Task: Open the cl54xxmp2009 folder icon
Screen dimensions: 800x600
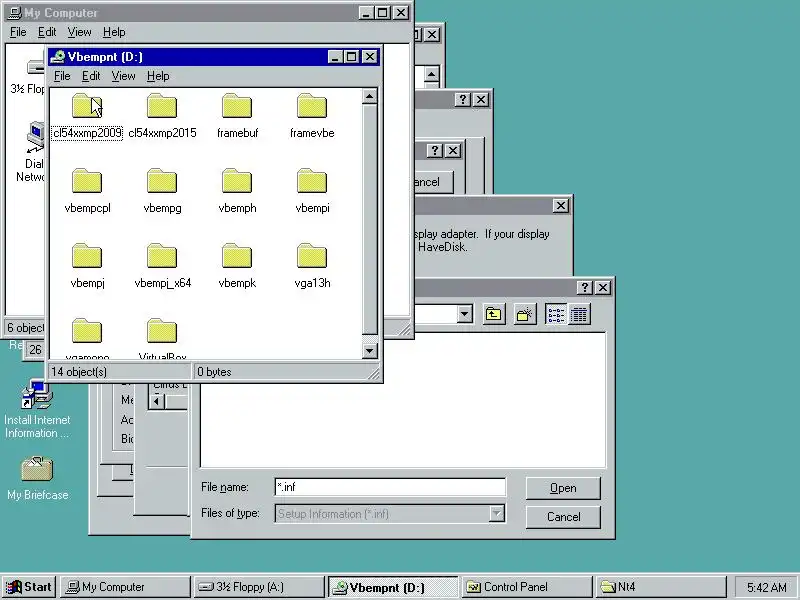Action: pos(87,106)
